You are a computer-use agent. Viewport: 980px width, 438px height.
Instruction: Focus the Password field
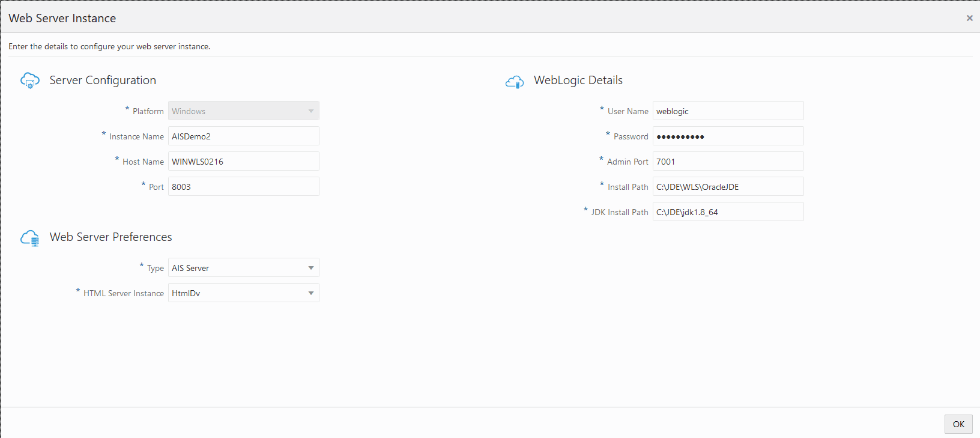point(728,136)
